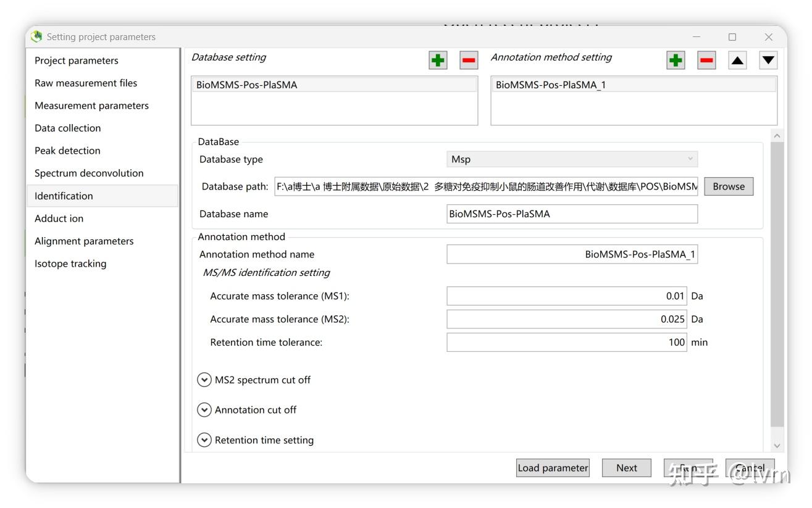Screen dimensions: 812x508
Task: Switch to Adduct ion page
Action: coord(59,219)
